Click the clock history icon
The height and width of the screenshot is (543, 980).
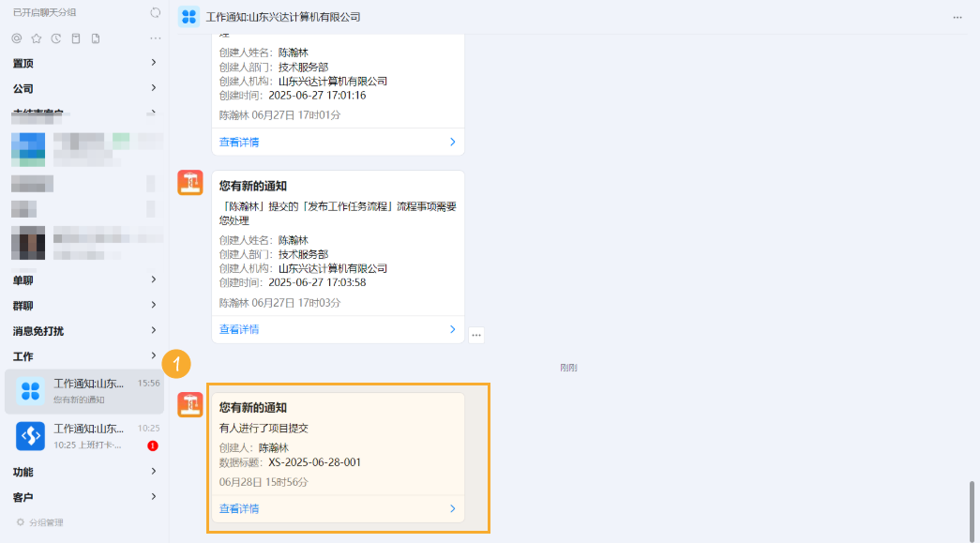54,38
